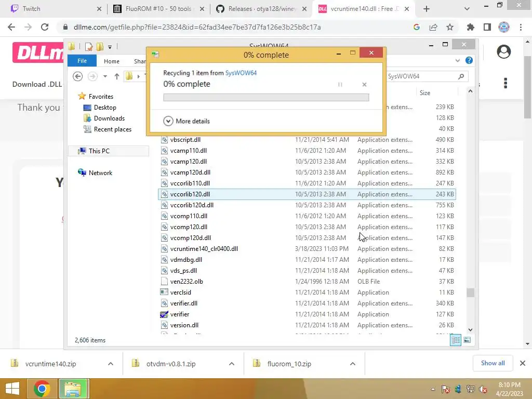Click the Action Center flag tray icon

446,389
